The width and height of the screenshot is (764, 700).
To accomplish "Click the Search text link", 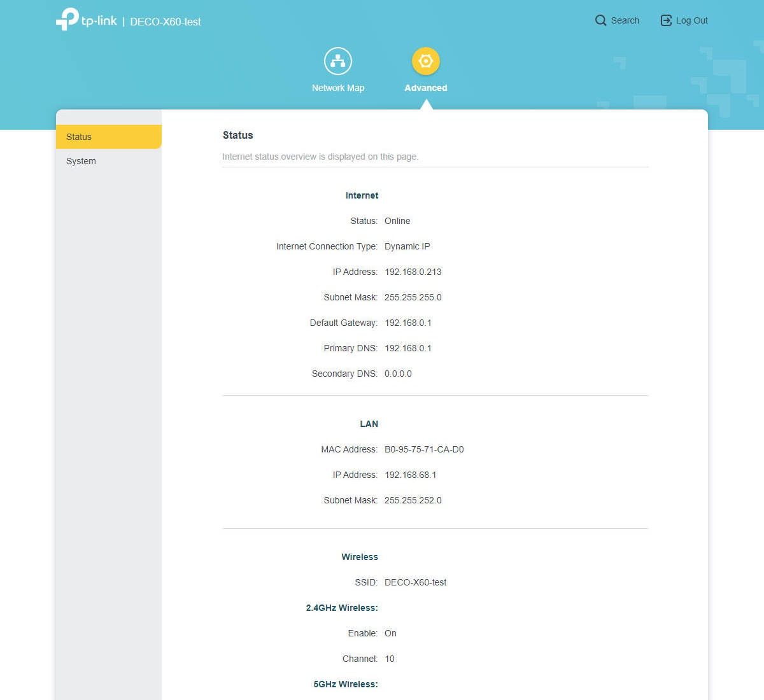I will tap(625, 20).
